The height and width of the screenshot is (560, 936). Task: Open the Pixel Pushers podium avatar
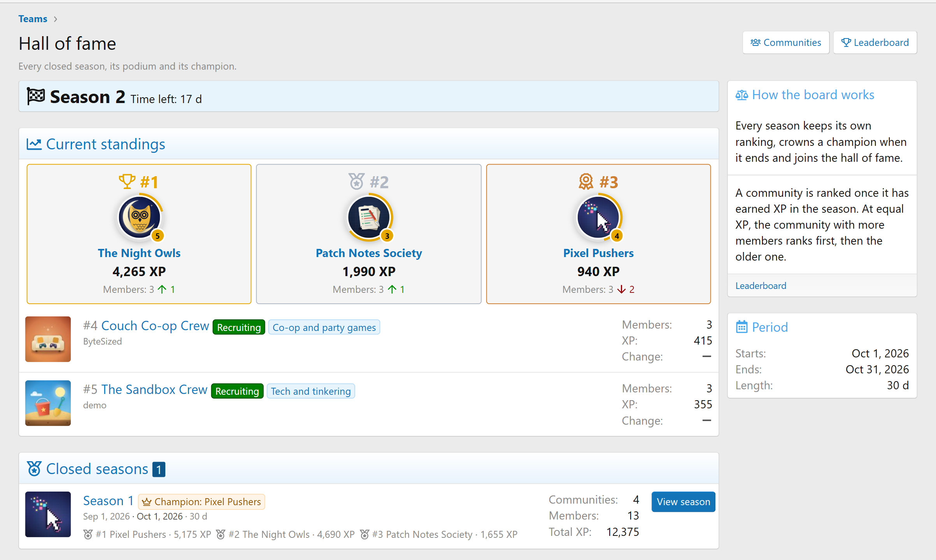click(x=598, y=217)
